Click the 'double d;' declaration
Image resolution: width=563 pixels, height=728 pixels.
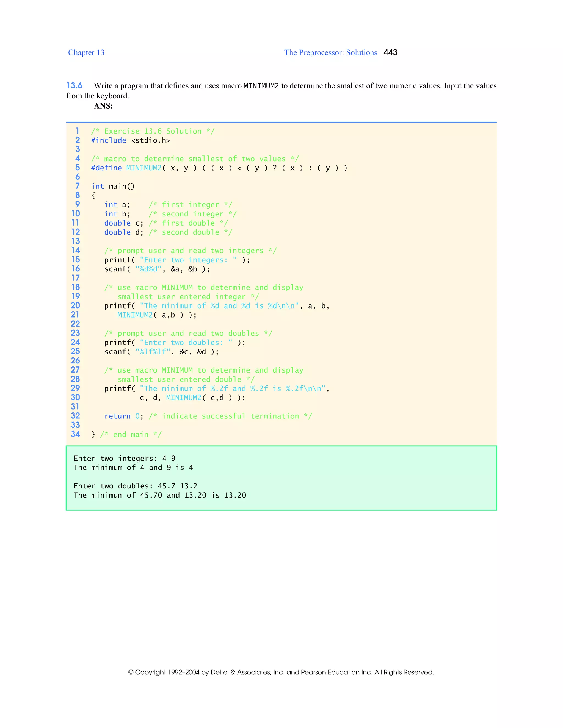pos(124,232)
